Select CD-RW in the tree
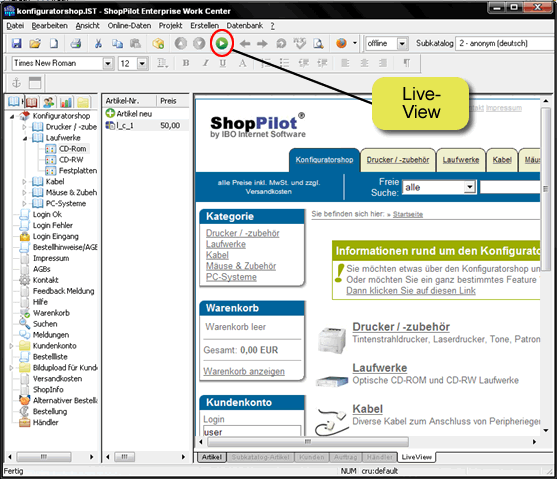The image size is (557, 479). tap(71, 160)
